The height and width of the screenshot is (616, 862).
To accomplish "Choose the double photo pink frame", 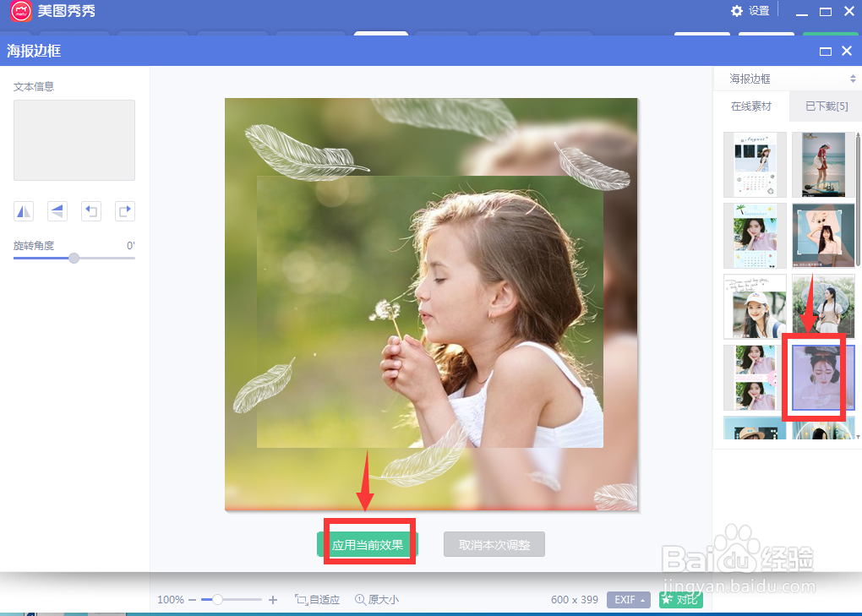I will tap(755, 378).
